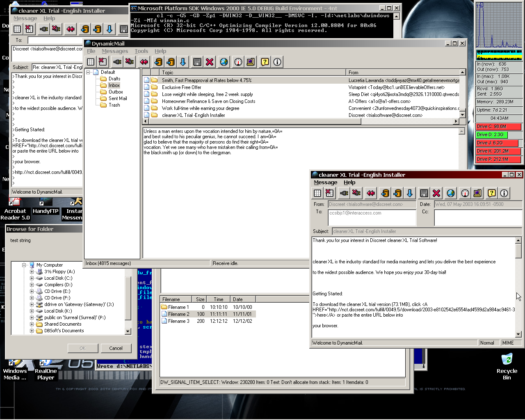Viewport: 525px width, 420px height.
Task: Click the Cc field in front cleaner XL window
Action: tap(478, 217)
